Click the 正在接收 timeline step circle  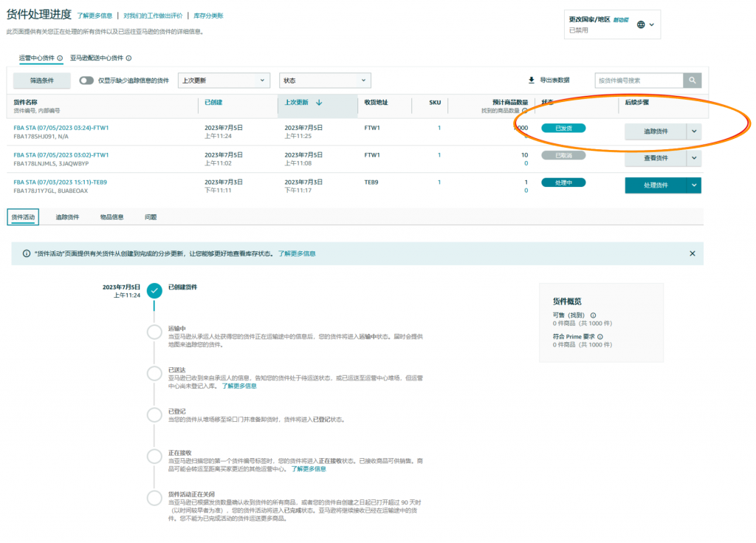(154, 456)
